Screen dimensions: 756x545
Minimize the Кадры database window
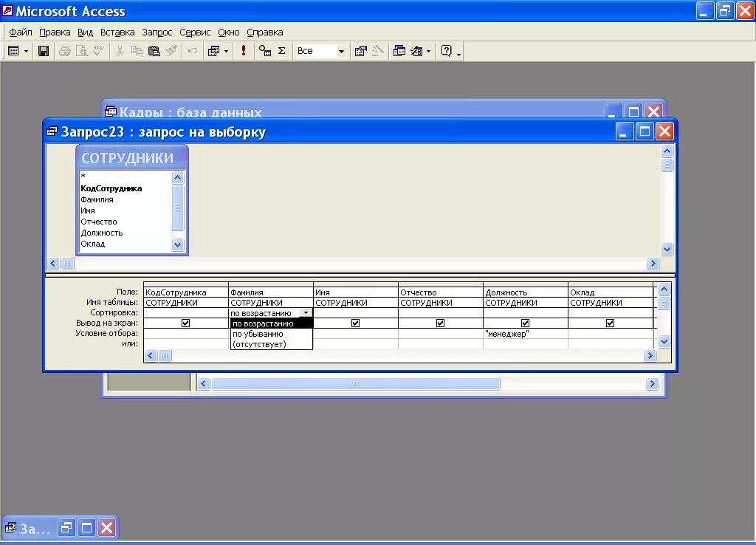612,112
